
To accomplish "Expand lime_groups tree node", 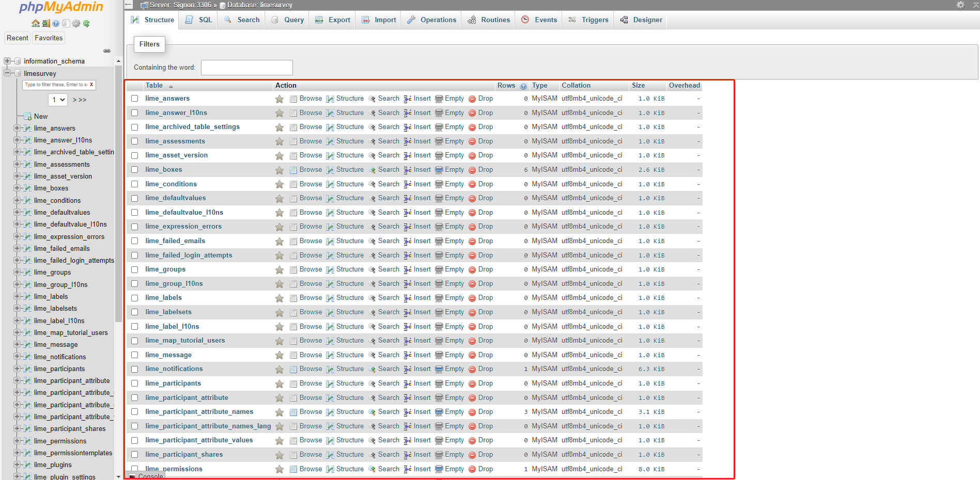I will point(17,273).
